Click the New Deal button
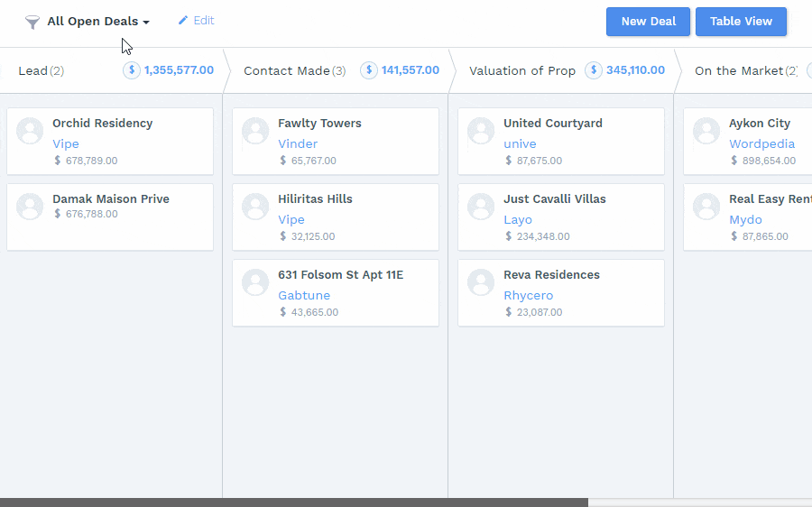The image size is (812, 507). tap(648, 22)
